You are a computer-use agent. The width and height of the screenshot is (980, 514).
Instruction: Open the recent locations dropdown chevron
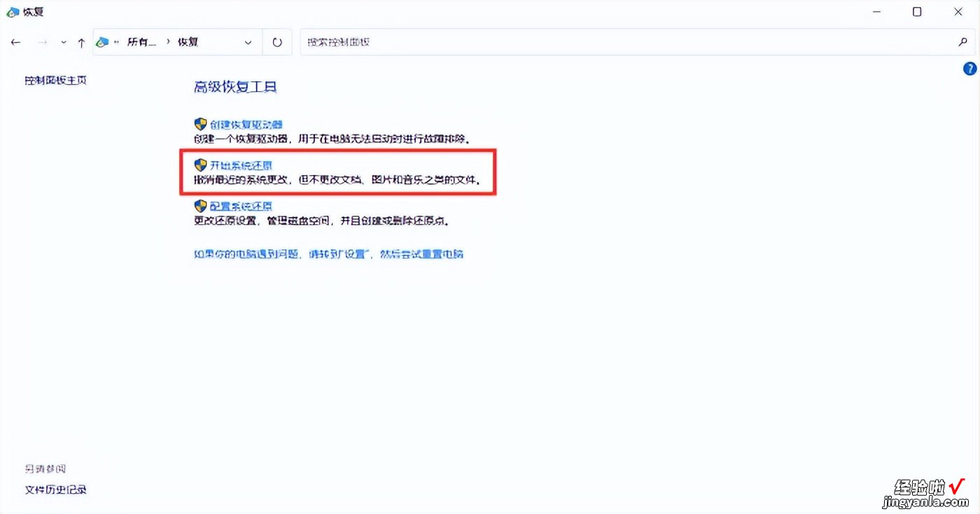click(x=64, y=43)
